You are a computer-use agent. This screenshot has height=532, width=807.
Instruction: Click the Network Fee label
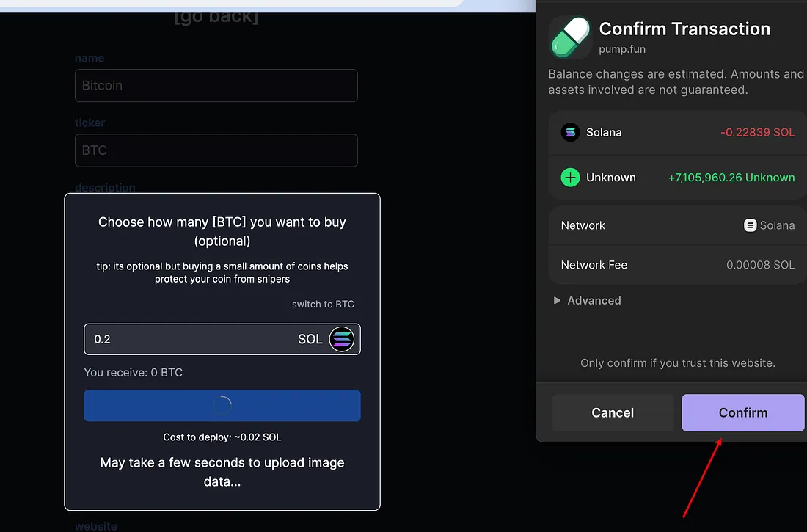pos(594,265)
